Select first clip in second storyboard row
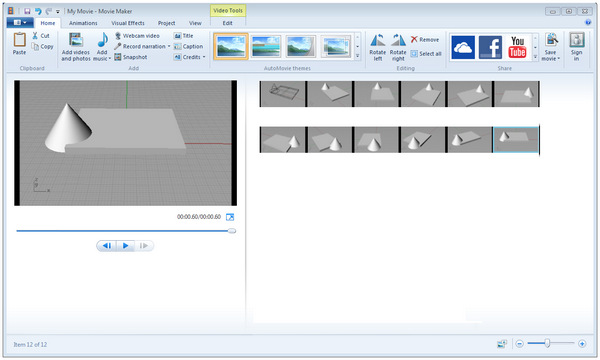 (x=283, y=140)
